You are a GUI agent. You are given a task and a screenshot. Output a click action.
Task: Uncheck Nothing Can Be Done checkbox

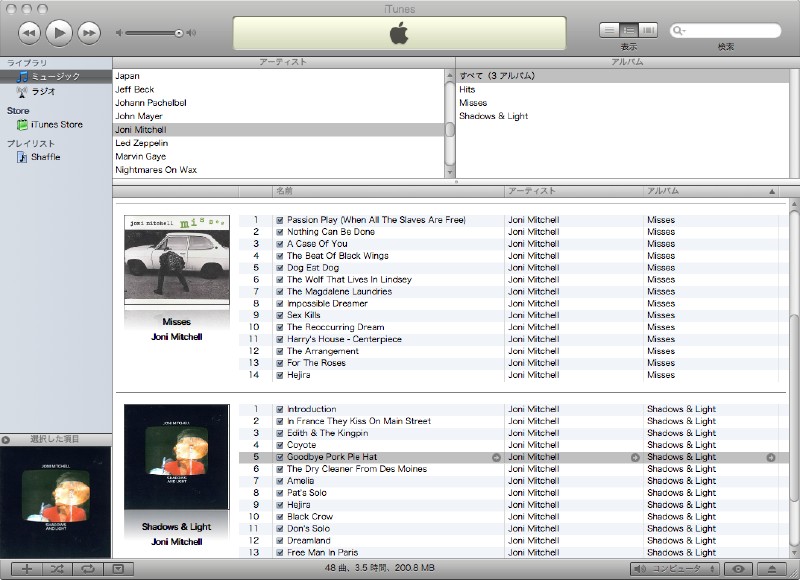[280, 232]
